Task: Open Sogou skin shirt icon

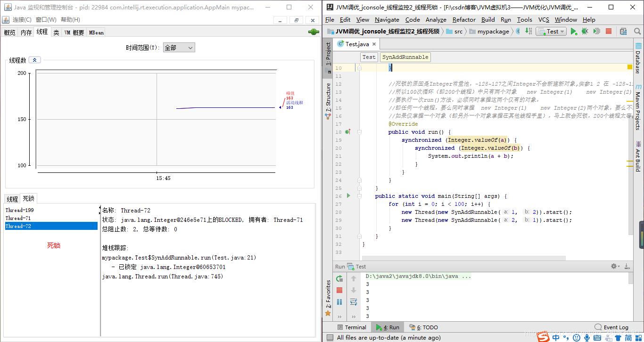Action: pos(618,338)
